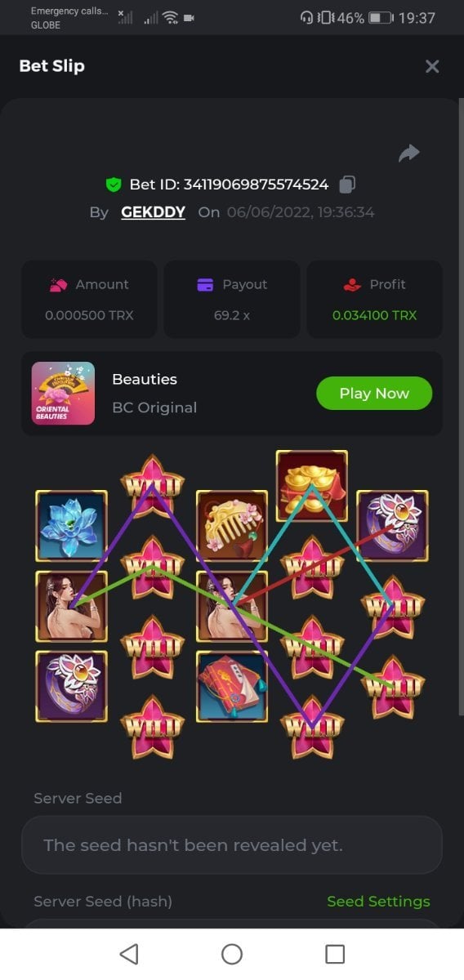Click the Play Now button
Image resolution: width=464 pixels, height=980 pixels.
click(x=374, y=394)
